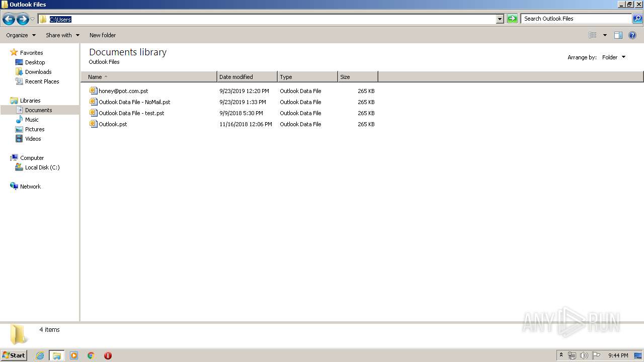Open the Arrange by Folder dropdown

click(x=614, y=57)
